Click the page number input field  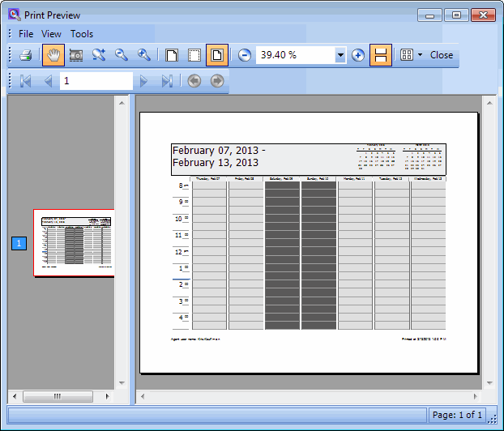click(x=96, y=81)
